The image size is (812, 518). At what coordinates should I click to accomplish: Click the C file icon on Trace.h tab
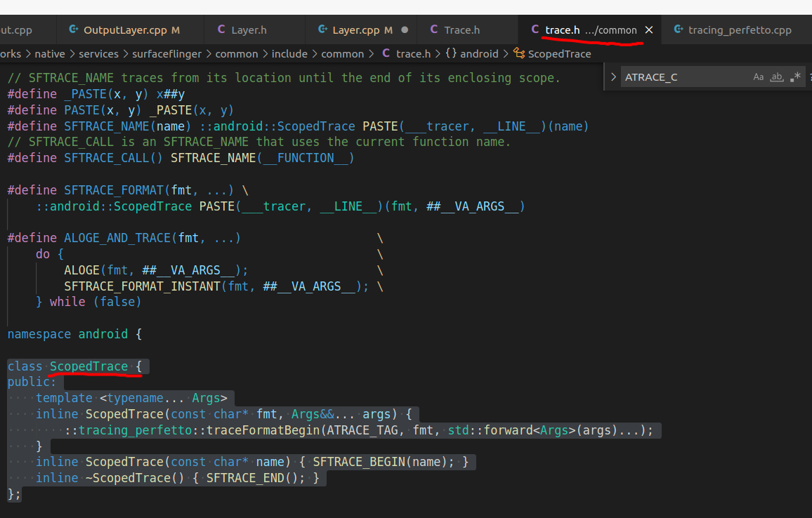434,29
